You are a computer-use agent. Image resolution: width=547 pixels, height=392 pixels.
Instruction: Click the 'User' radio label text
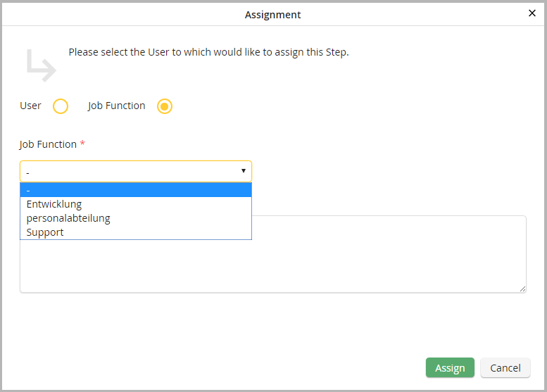(x=30, y=106)
